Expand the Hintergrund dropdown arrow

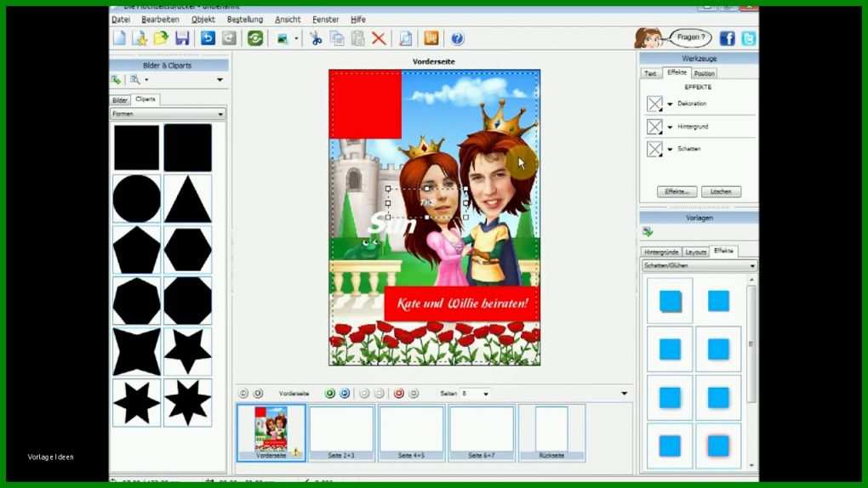(x=670, y=128)
